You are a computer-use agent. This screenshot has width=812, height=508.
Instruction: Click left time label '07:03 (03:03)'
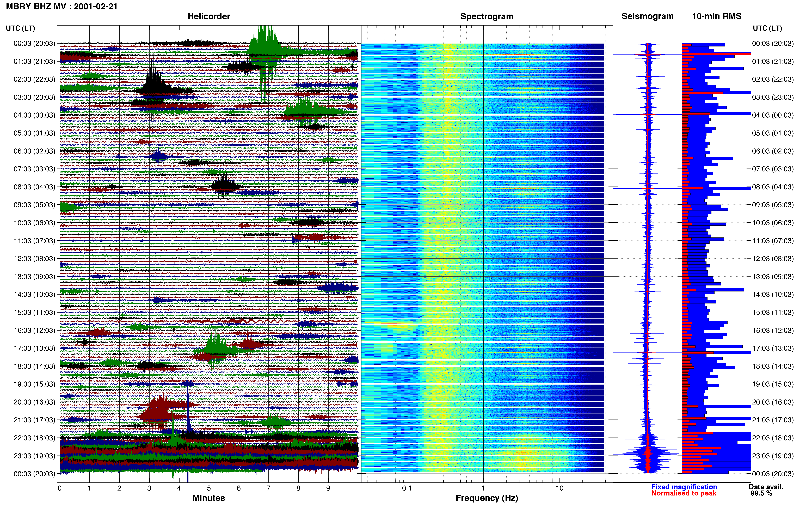click(x=34, y=169)
